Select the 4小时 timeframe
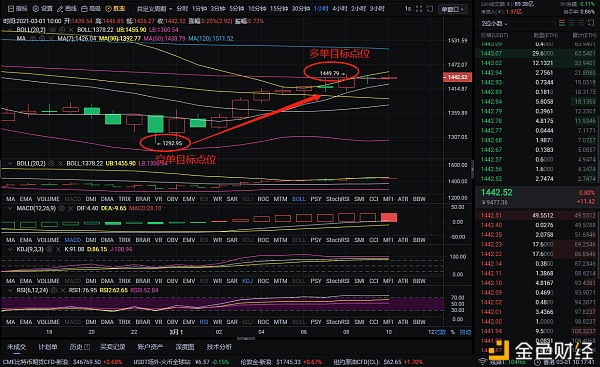The width and height of the screenshot is (600, 367). [339, 8]
